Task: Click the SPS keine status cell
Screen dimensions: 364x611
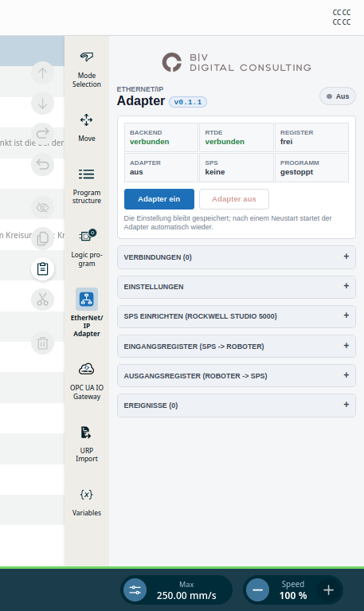Action: 237,167
